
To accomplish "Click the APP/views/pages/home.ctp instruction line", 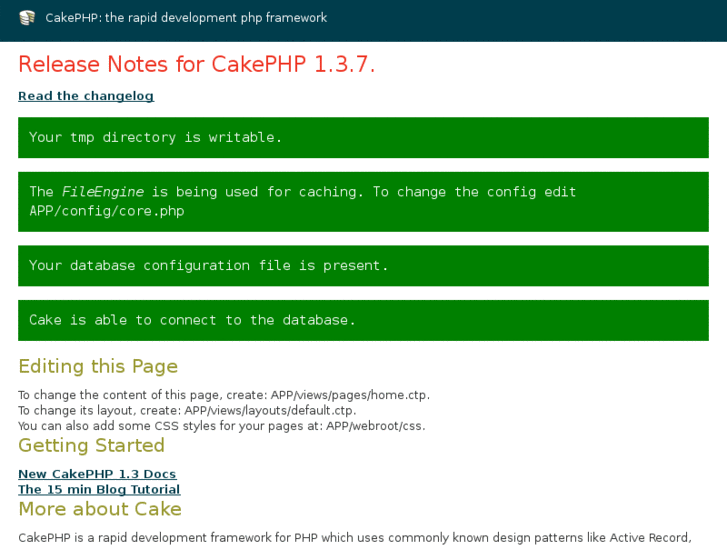I will [x=224, y=395].
